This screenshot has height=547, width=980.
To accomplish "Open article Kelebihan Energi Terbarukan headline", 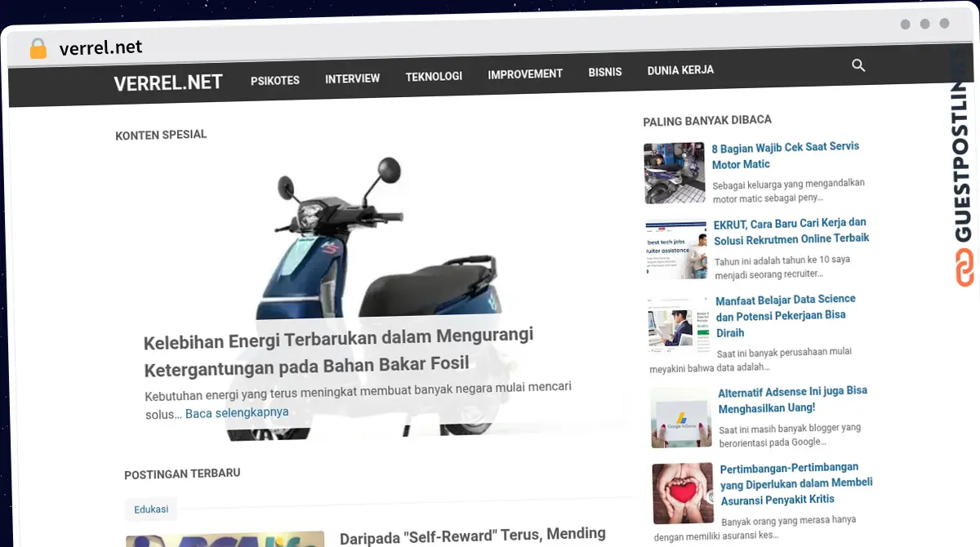I will (338, 351).
